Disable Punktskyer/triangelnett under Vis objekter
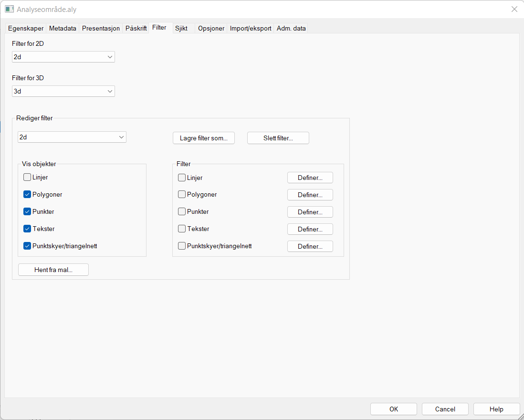 click(x=27, y=246)
